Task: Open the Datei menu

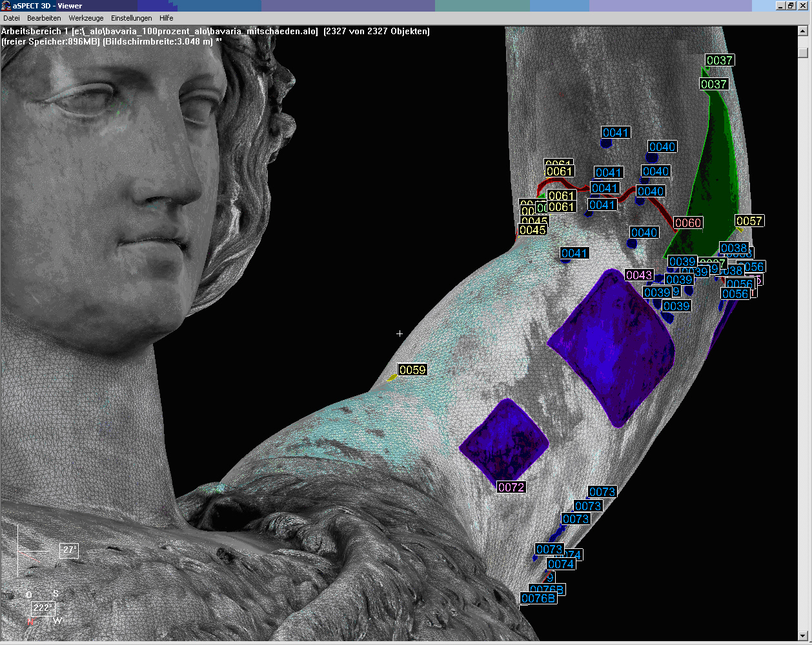Action: (x=12, y=18)
